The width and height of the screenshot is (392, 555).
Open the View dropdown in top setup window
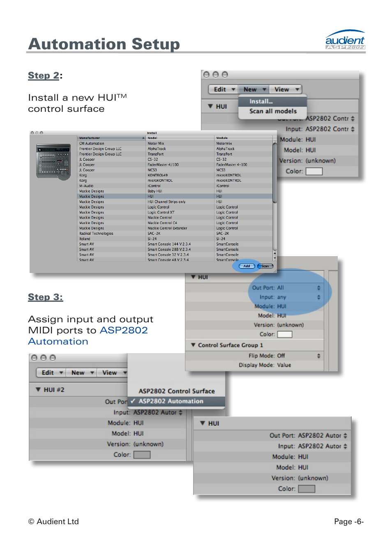[286, 89]
